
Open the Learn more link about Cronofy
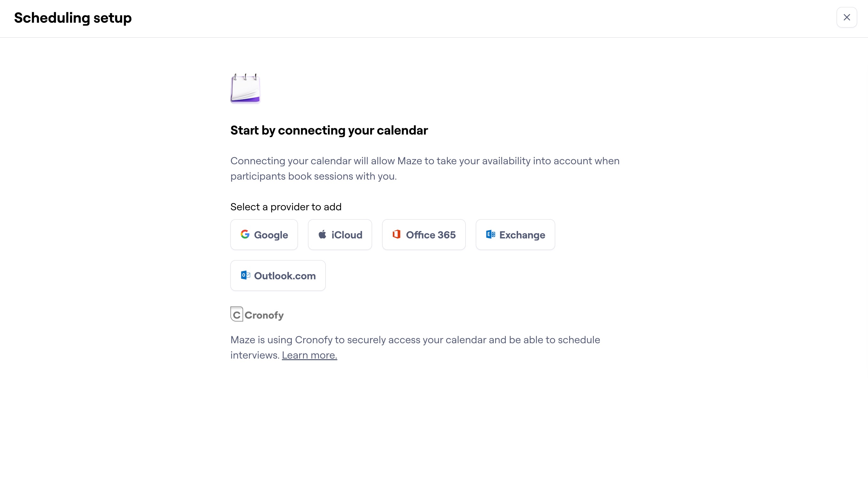pyautogui.click(x=309, y=355)
